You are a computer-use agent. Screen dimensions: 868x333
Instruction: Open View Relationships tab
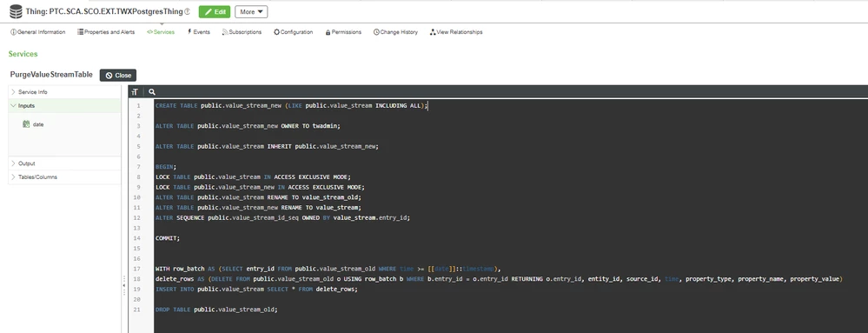click(x=456, y=32)
